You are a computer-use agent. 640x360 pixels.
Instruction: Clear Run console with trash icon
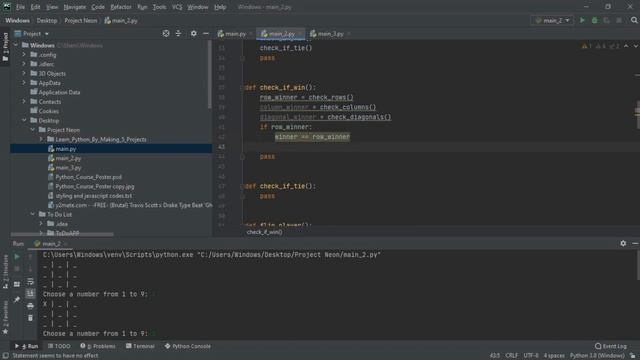pyautogui.click(x=30, y=318)
